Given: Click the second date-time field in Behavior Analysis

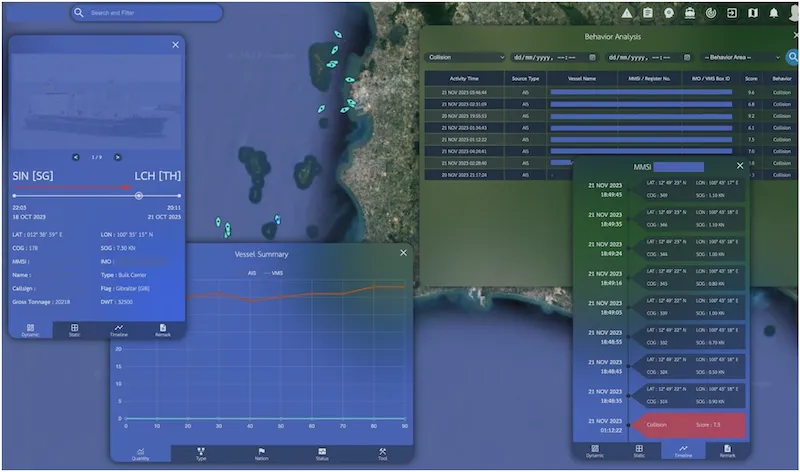Looking at the screenshot, I should point(649,57).
